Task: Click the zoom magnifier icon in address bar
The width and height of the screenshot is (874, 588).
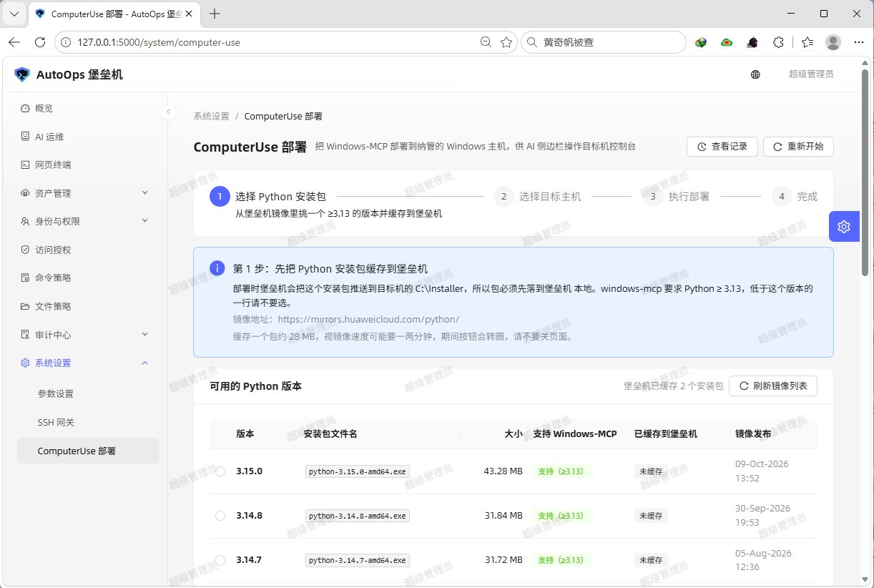Action: point(486,42)
